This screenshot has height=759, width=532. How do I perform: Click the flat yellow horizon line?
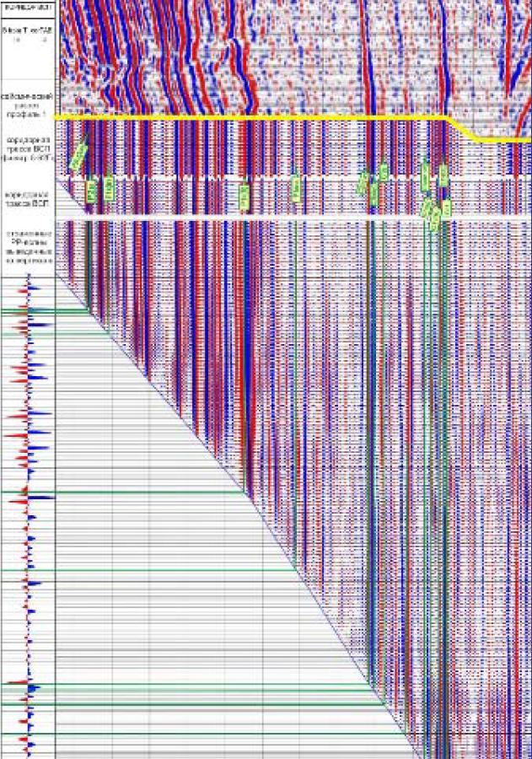tap(253, 117)
